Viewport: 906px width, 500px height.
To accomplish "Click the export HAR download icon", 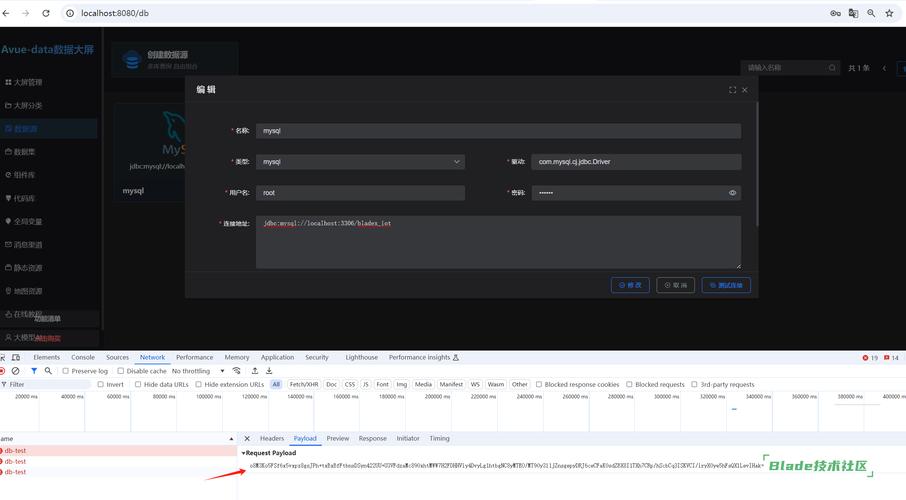I will pos(269,371).
